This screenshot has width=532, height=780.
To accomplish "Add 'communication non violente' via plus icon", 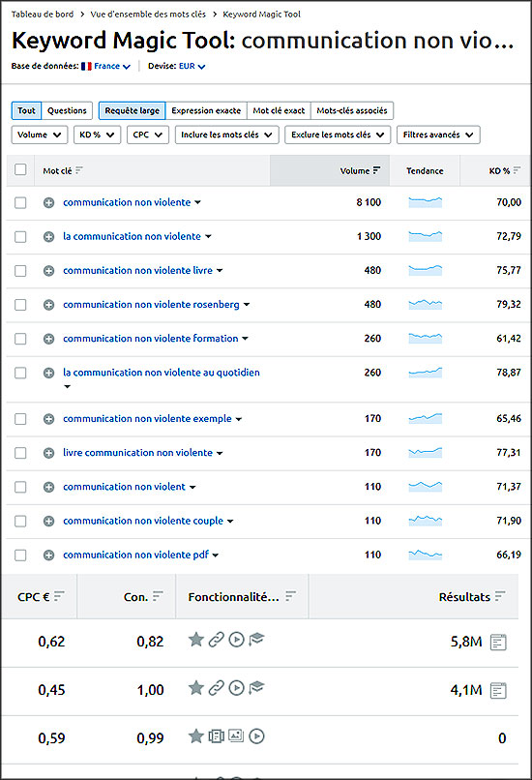I will [x=48, y=202].
